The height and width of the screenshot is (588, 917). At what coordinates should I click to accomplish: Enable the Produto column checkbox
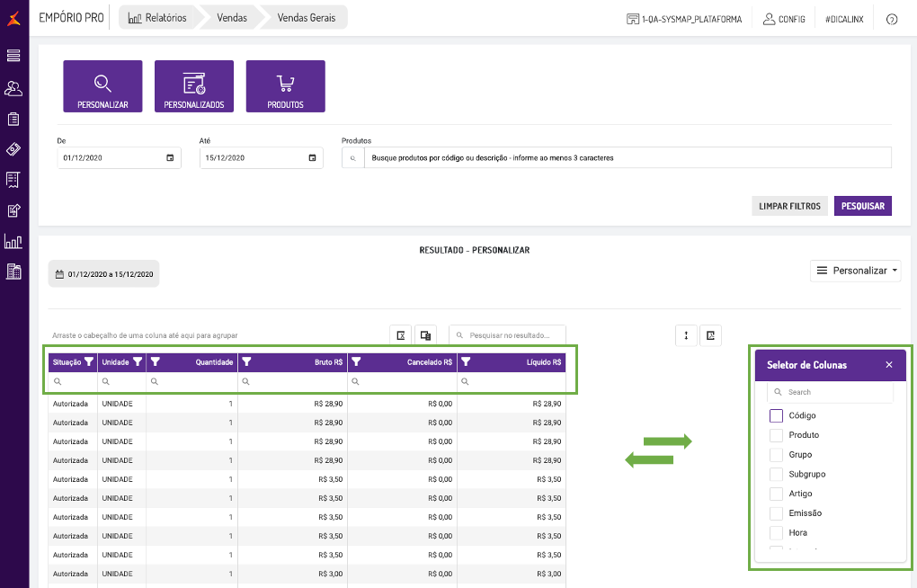point(776,435)
